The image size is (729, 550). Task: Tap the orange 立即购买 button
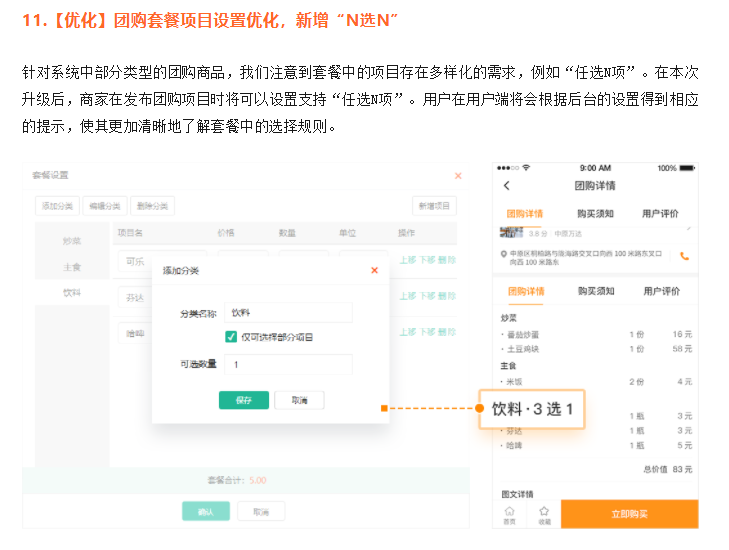tap(629, 514)
